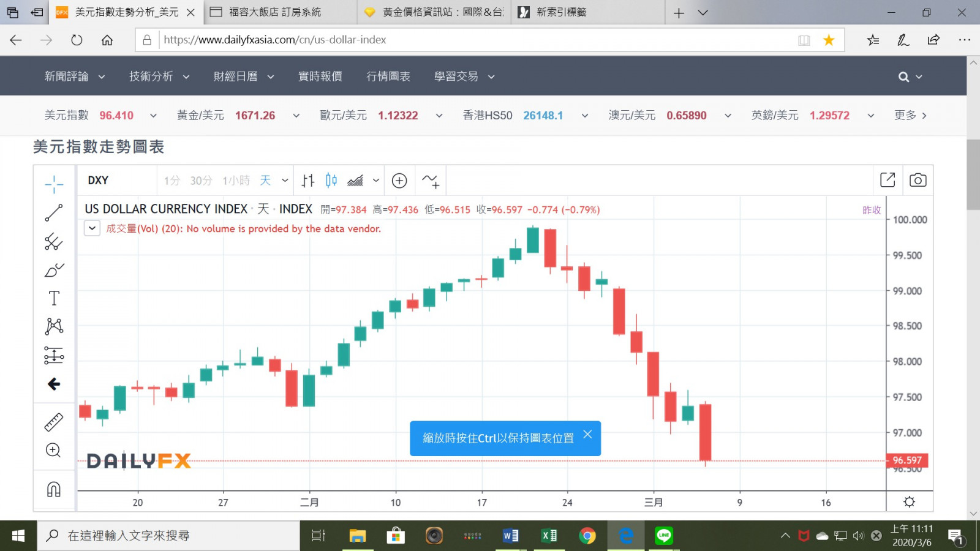The width and height of the screenshot is (980, 551).
Task: Open reading view
Action: tap(804, 40)
